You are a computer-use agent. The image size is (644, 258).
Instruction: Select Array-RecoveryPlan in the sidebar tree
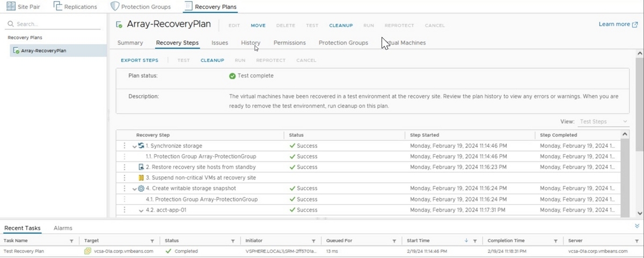point(43,51)
